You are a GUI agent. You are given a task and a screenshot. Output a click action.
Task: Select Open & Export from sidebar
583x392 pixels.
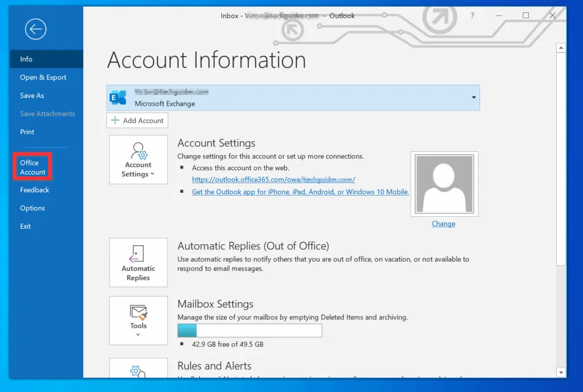(43, 77)
